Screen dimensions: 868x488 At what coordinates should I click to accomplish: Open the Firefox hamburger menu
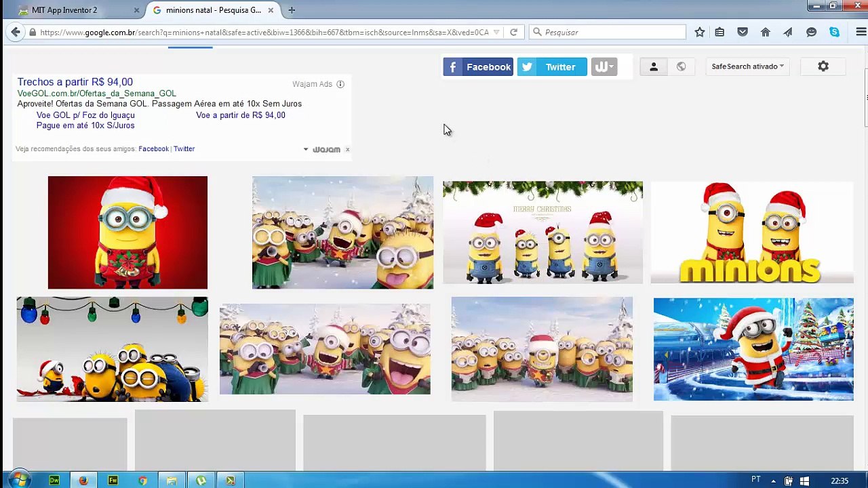tap(861, 32)
